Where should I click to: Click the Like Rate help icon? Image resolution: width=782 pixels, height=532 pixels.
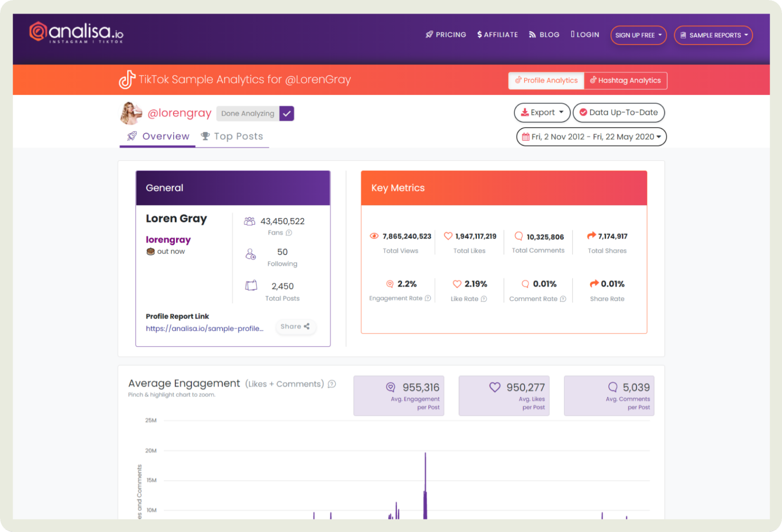(x=484, y=299)
